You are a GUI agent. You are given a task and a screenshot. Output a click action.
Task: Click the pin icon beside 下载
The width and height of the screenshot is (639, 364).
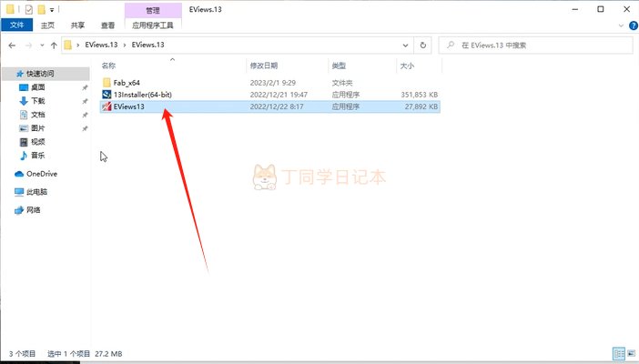click(85, 101)
